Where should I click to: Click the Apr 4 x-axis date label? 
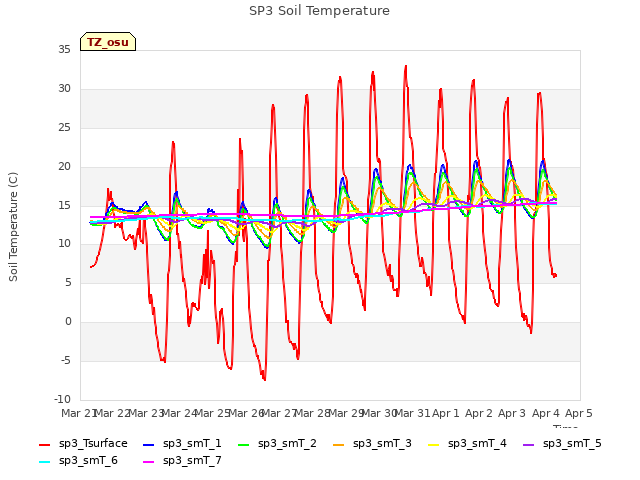pyautogui.click(x=546, y=413)
